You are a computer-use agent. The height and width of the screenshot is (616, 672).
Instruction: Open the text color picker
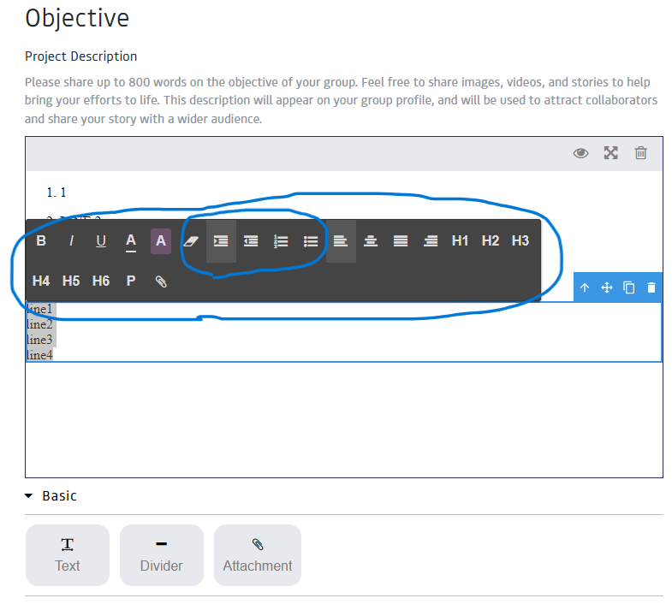click(131, 241)
